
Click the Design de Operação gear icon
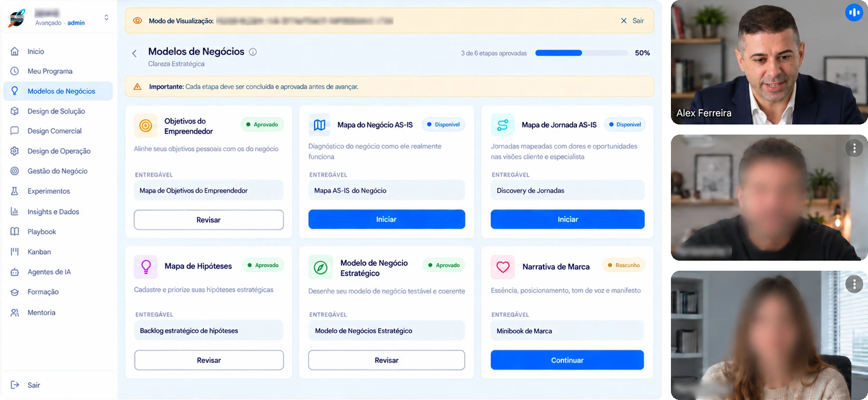[15, 151]
